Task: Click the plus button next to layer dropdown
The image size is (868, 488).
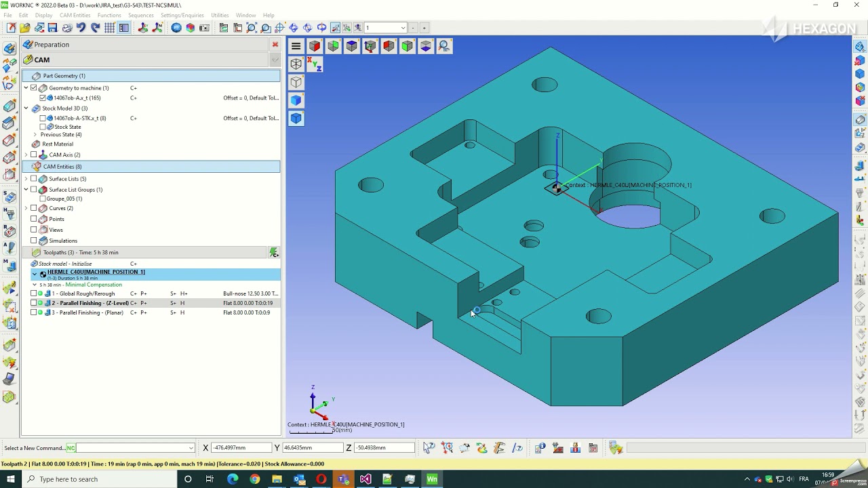Action: coord(425,28)
